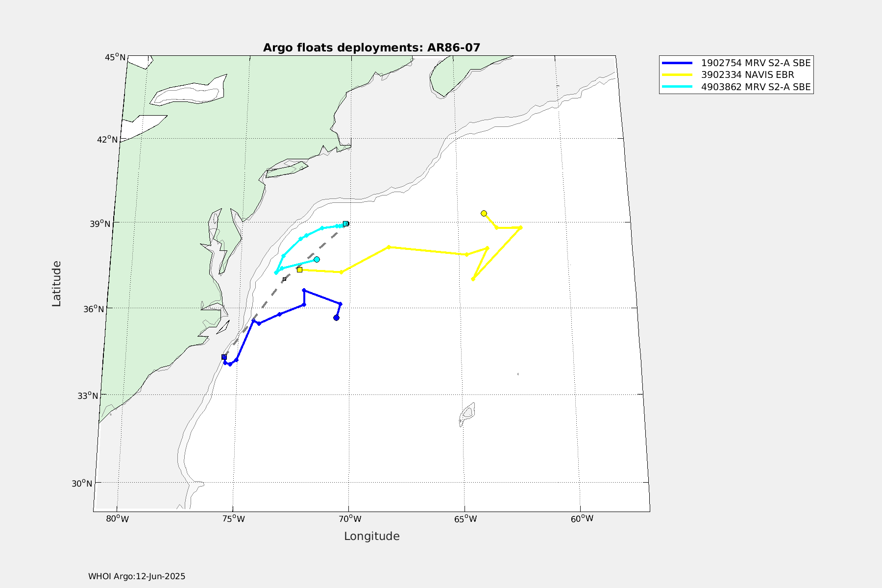Click the cyan square deployment marker near 39°N

click(x=345, y=223)
